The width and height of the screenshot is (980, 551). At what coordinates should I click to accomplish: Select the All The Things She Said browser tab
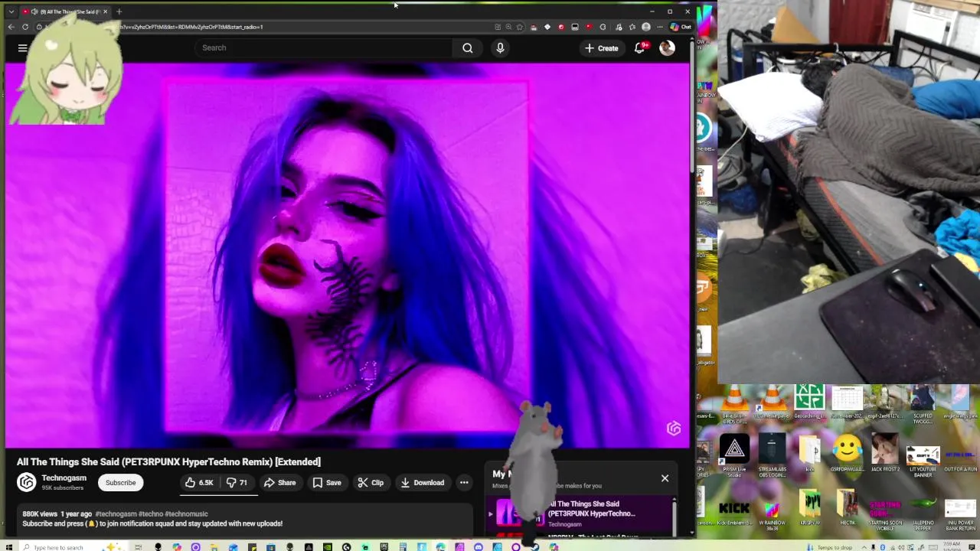65,11
